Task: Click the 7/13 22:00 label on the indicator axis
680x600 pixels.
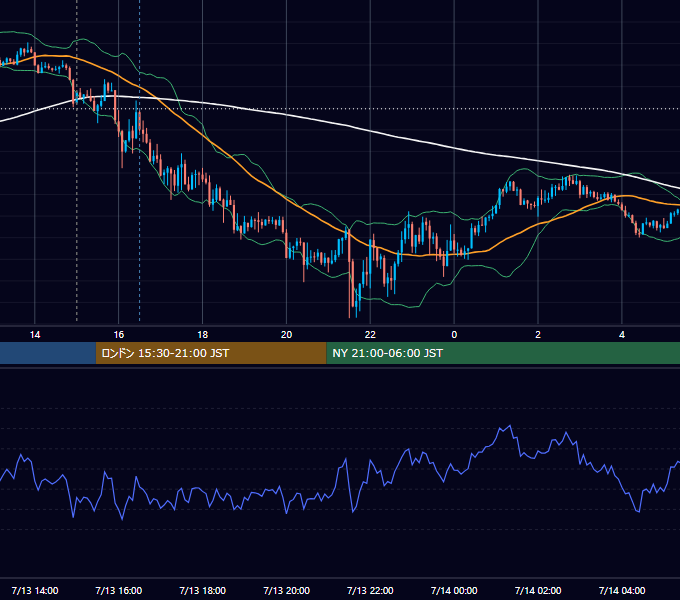Action: [x=370, y=590]
